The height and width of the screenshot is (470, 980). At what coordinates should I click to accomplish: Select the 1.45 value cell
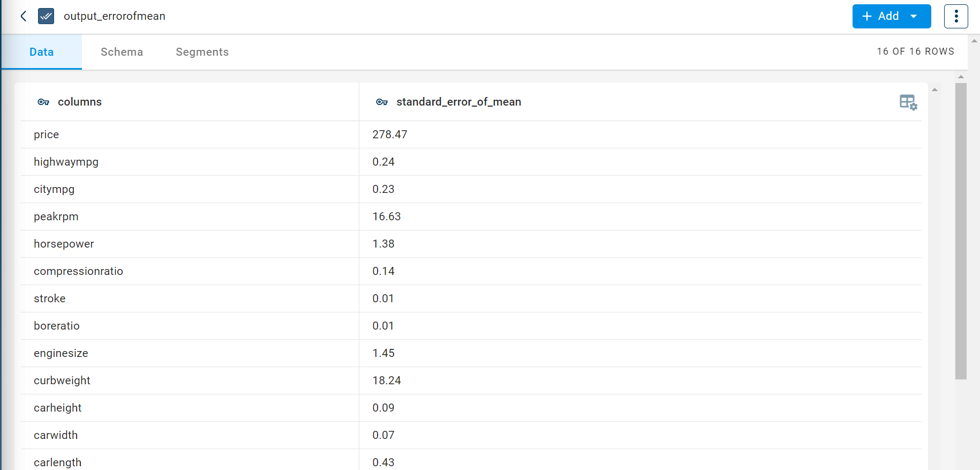coord(640,353)
